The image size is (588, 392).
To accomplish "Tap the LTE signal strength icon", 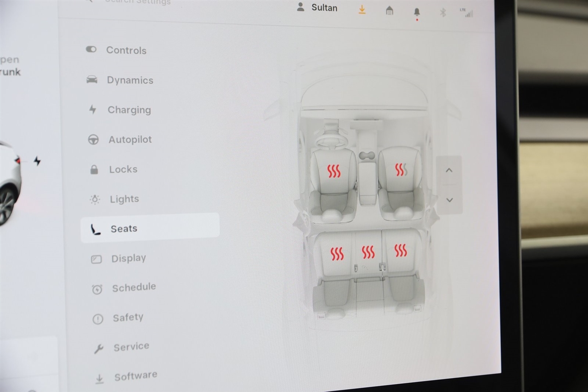I will 467,13.
